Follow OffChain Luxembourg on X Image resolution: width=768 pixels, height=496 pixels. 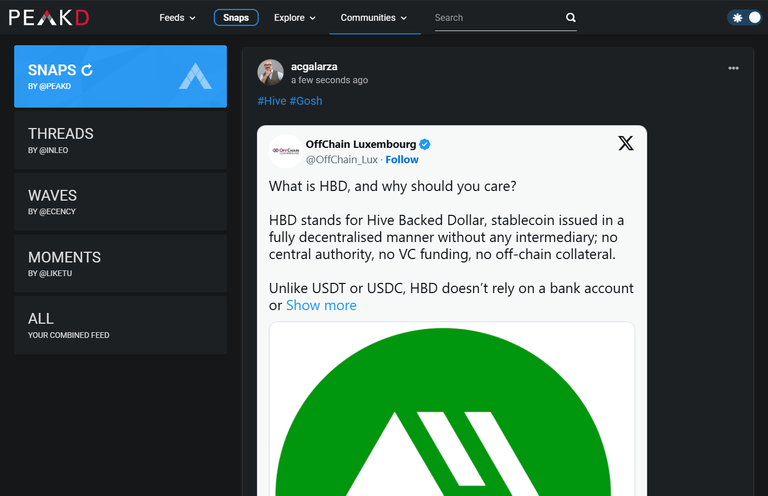coord(402,160)
